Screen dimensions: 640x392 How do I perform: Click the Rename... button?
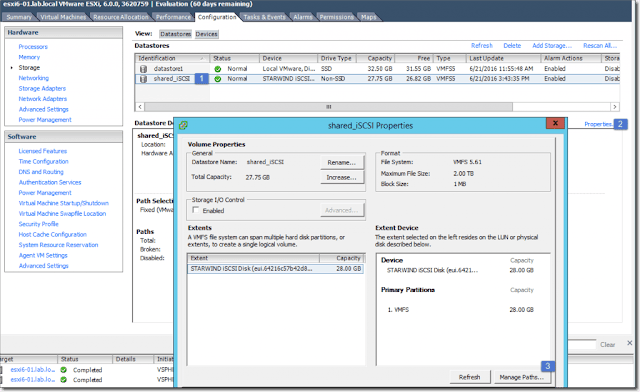pos(342,163)
